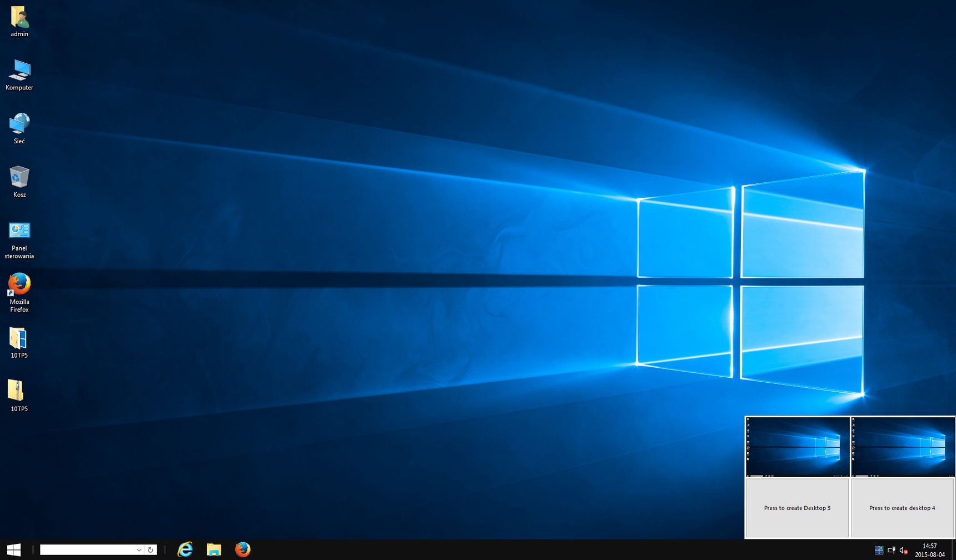This screenshot has height=560, width=956.
Task: Select the Komputer desktop icon
Action: [x=19, y=70]
